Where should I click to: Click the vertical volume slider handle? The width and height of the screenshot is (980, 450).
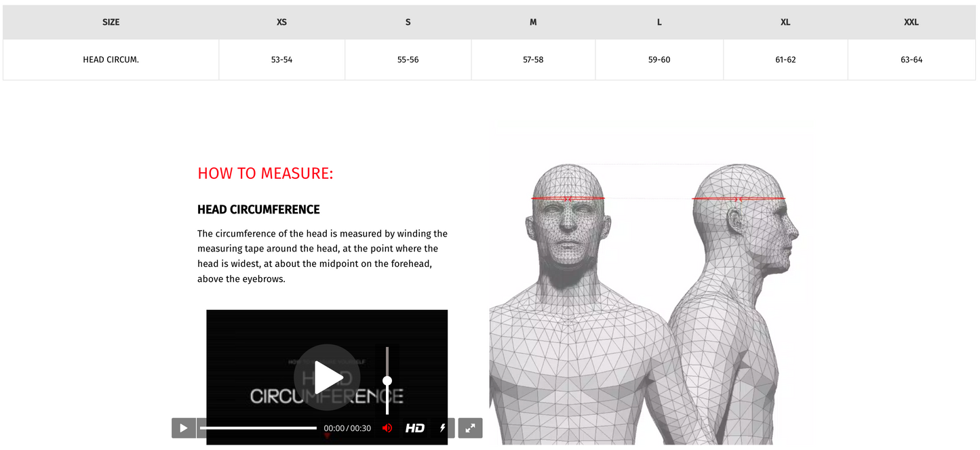[387, 381]
